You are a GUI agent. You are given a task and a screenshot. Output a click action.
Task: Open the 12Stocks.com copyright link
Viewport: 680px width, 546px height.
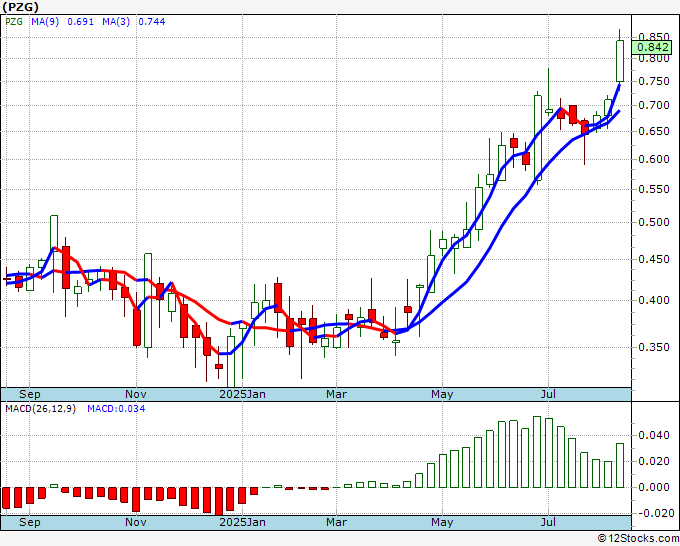tap(638, 538)
